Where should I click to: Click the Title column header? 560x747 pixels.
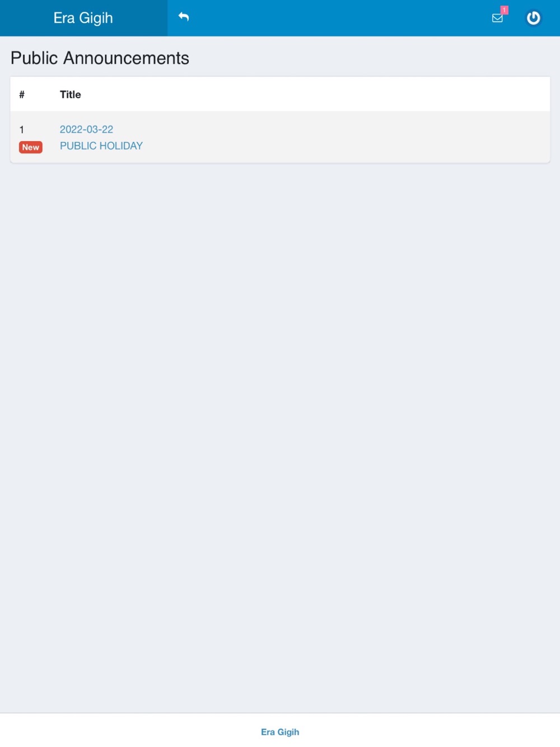(71, 95)
